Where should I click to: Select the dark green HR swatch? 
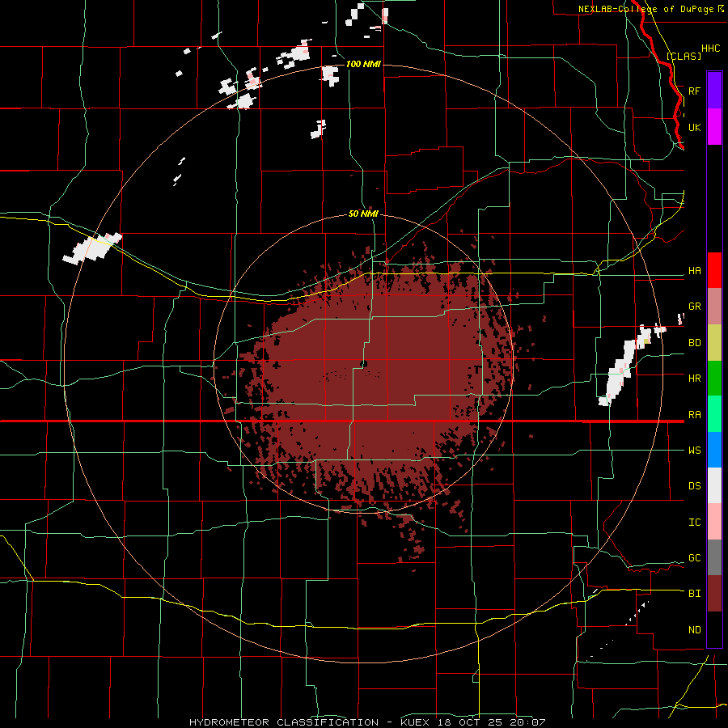(714, 379)
